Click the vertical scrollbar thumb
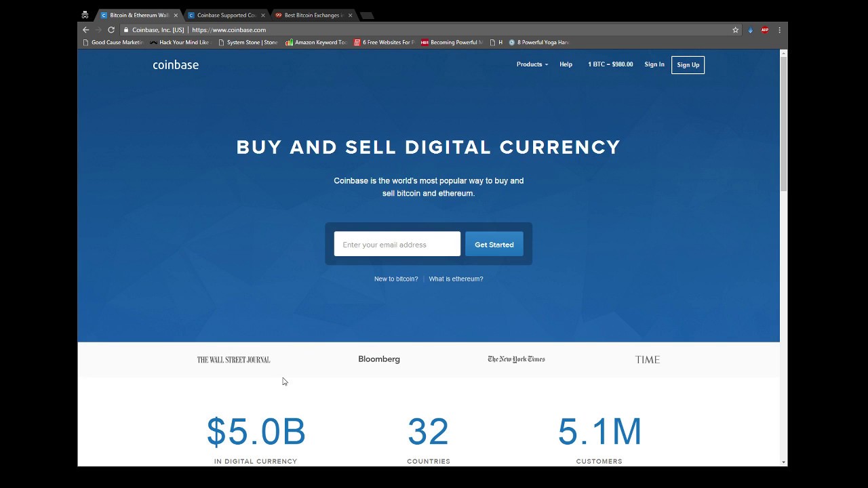 point(784,124)
